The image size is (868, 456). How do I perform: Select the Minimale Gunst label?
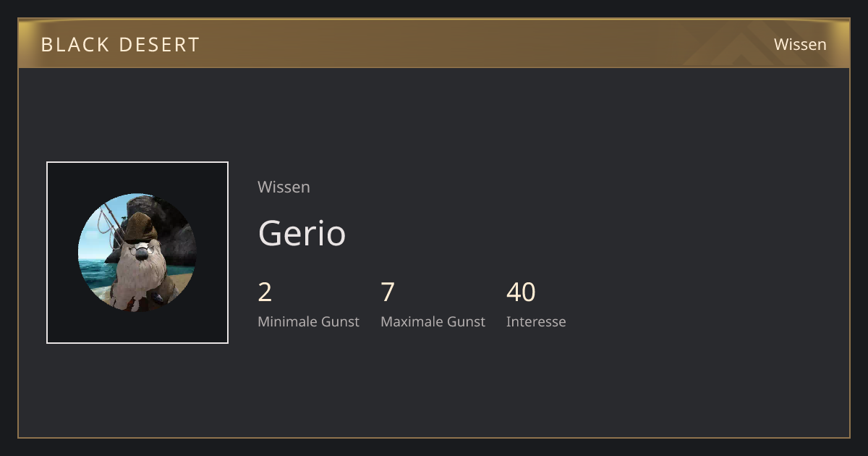point(308,321)
